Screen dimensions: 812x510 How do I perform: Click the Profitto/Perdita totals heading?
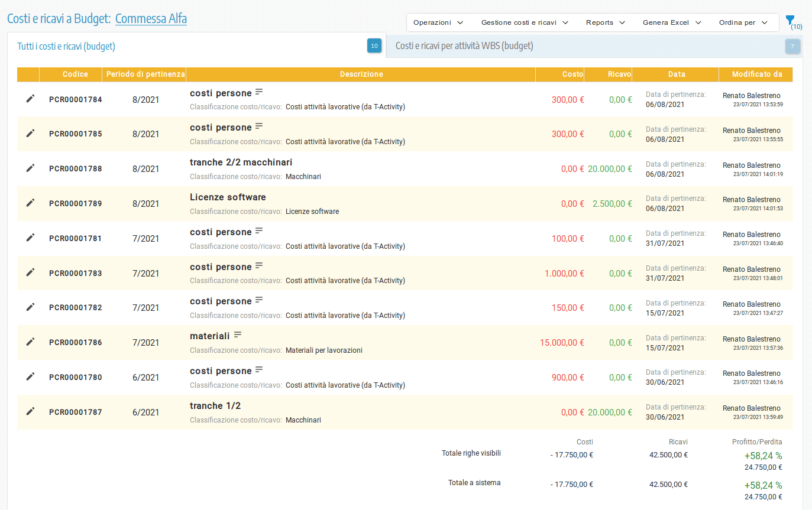click(x=757, y=442)
